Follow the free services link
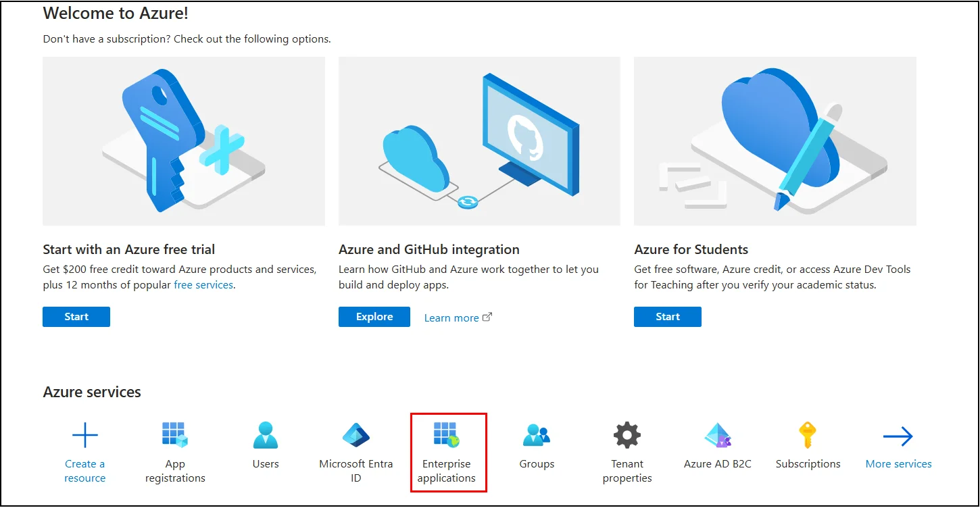The width and height of the screenshot is (980, 508). [x=203, y=285]
